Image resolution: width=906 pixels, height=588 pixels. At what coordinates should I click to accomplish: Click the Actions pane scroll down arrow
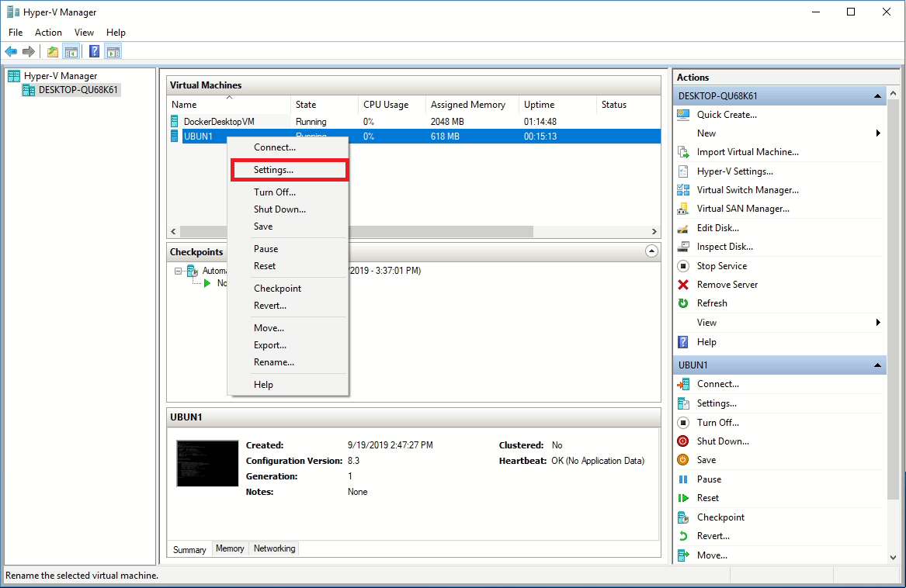tap(894, 558)
